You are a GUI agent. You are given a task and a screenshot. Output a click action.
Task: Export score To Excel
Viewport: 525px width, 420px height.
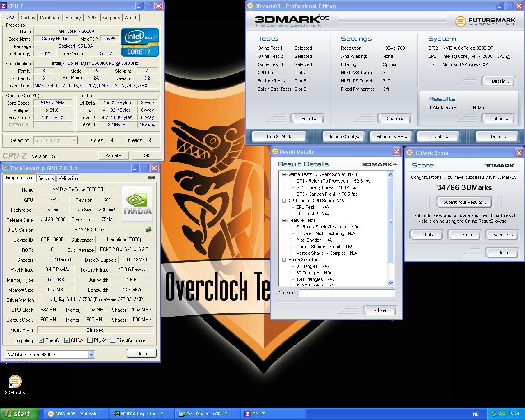pyautogui.click(x=465, y=235)
